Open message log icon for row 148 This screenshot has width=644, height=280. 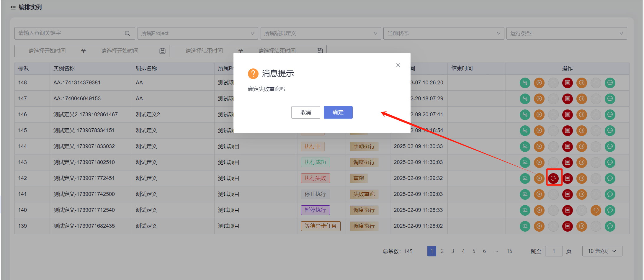pyautogui.click(x=610, y=83)
